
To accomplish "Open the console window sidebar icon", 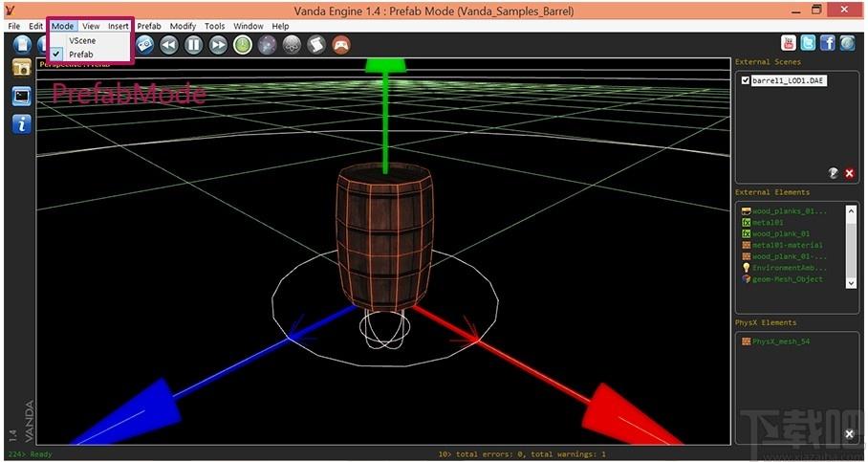I will point(22,97).
